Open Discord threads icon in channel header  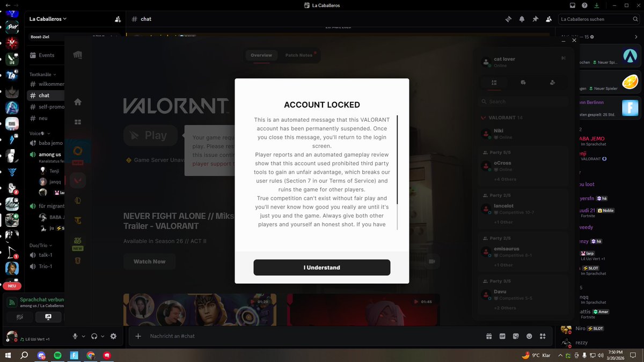509,19
